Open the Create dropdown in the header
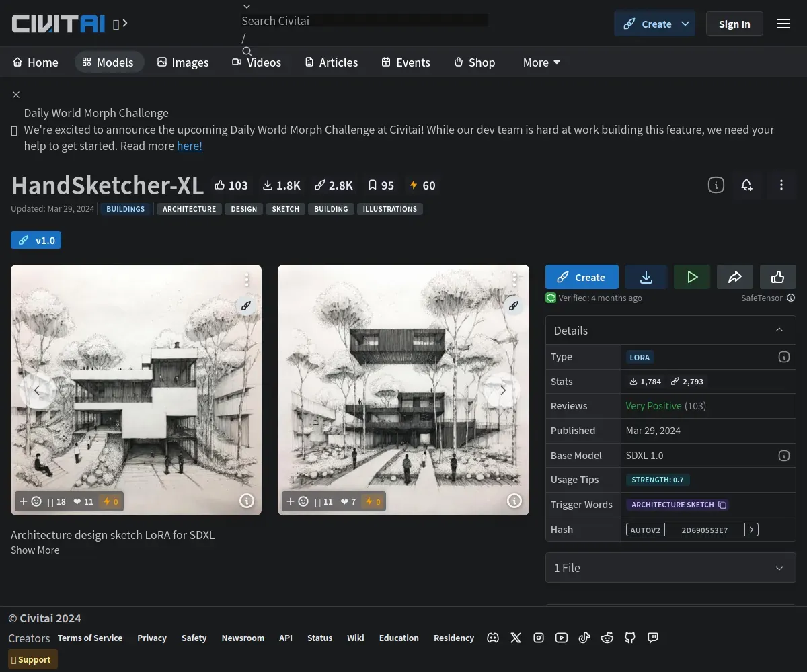The height and width of the screenshot is (672, 807). click(x=685, y=24)
